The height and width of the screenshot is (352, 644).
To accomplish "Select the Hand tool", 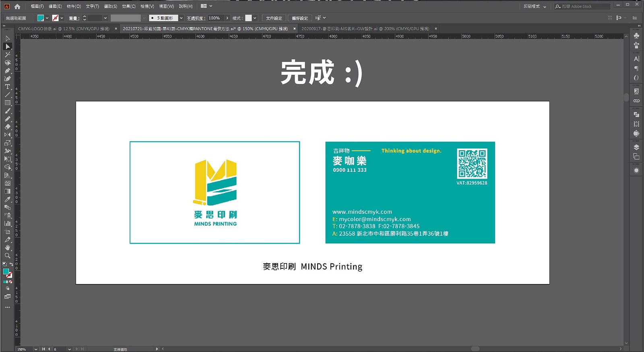I will click(x=7, y=247).
